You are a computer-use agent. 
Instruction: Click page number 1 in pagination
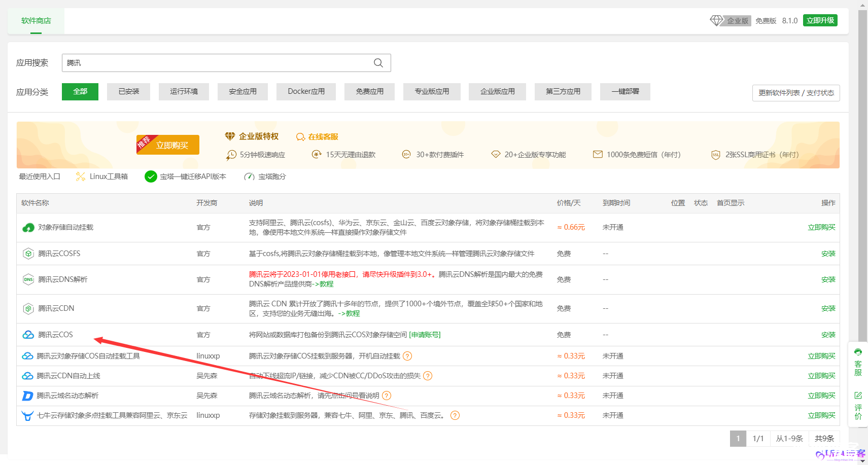738,439
